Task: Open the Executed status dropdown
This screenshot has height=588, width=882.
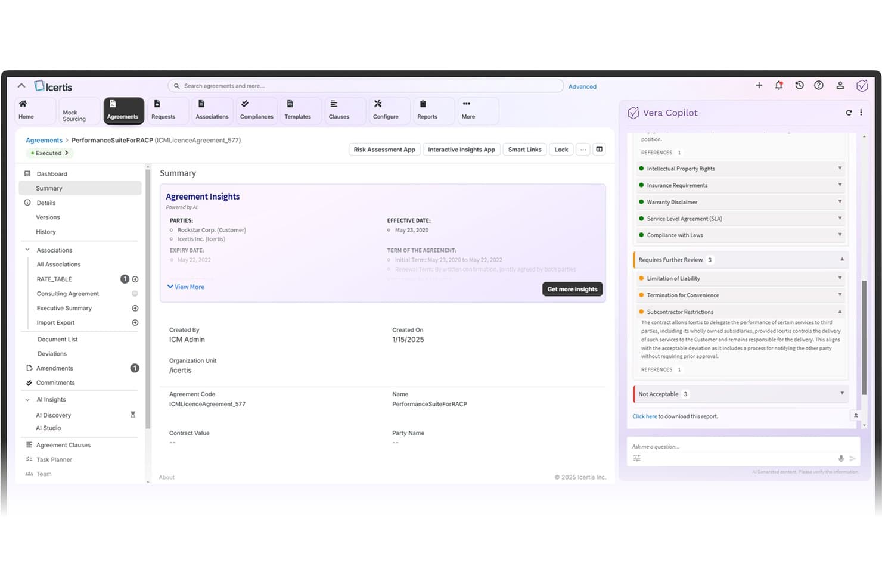Action: tap(49, 153)
